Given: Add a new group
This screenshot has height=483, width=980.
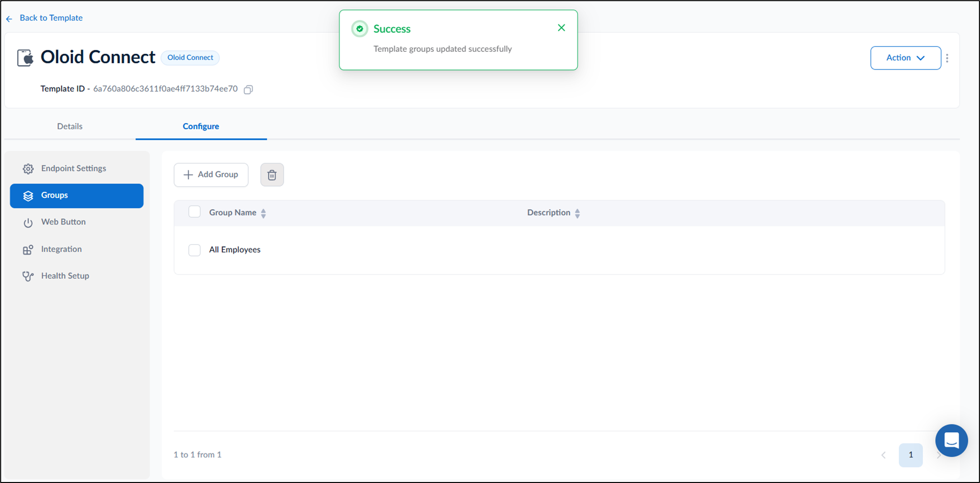Looking at the screenshot, I should (211, 175).
